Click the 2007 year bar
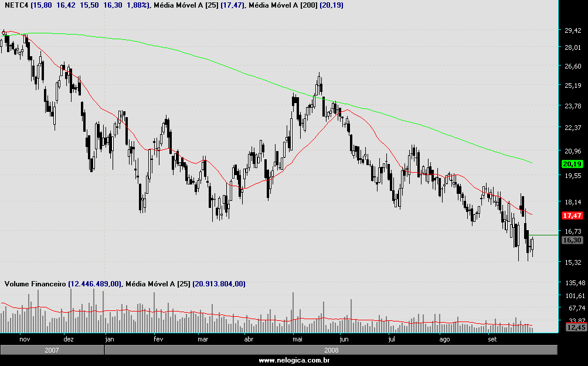The image size is (588, 366). pyautogui.click(x=52, y=350)
